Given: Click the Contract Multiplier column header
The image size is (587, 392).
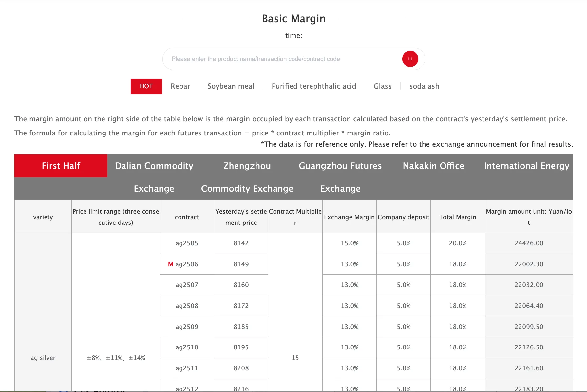Looking at the screenshot, I should coord(295,217).
